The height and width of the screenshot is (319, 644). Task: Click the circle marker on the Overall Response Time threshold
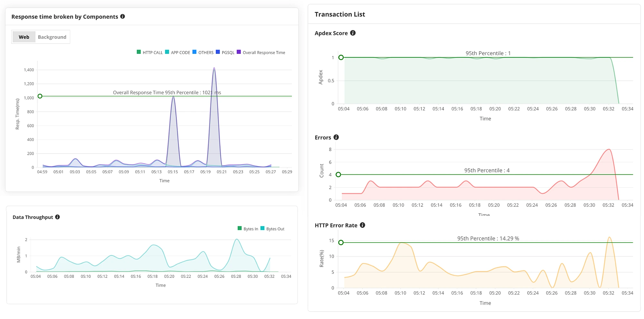(40, 96)
